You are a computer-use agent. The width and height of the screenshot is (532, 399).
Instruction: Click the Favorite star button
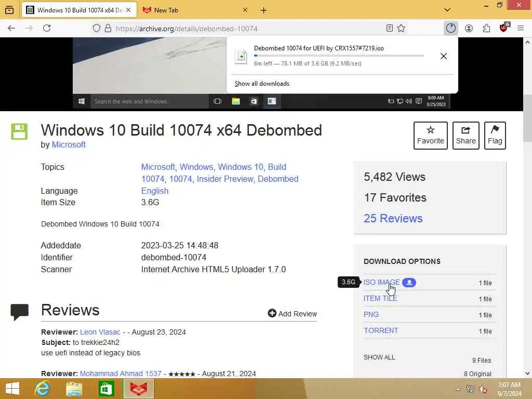[431, 136]
